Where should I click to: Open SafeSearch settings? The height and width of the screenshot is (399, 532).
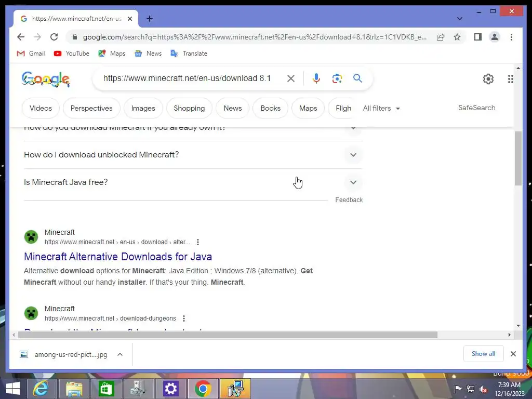[477, 108]
